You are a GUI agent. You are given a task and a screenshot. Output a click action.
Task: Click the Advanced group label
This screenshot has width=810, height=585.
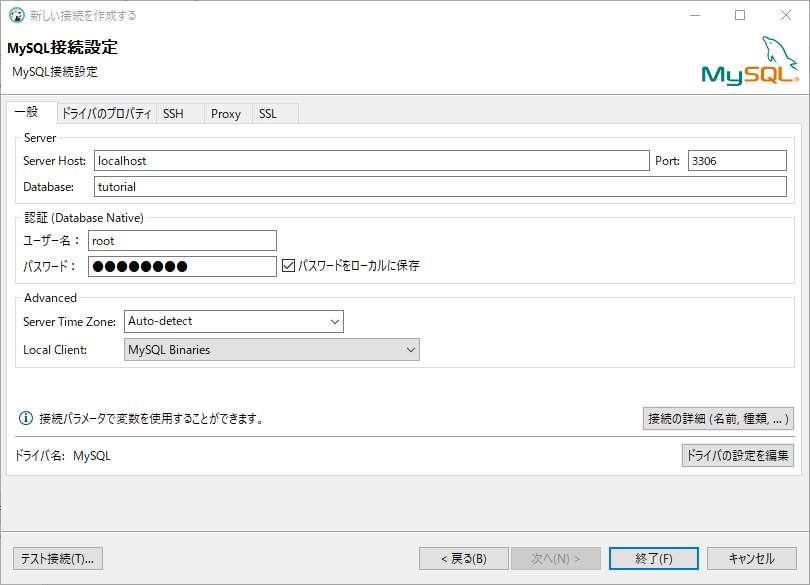coord(51,298)
